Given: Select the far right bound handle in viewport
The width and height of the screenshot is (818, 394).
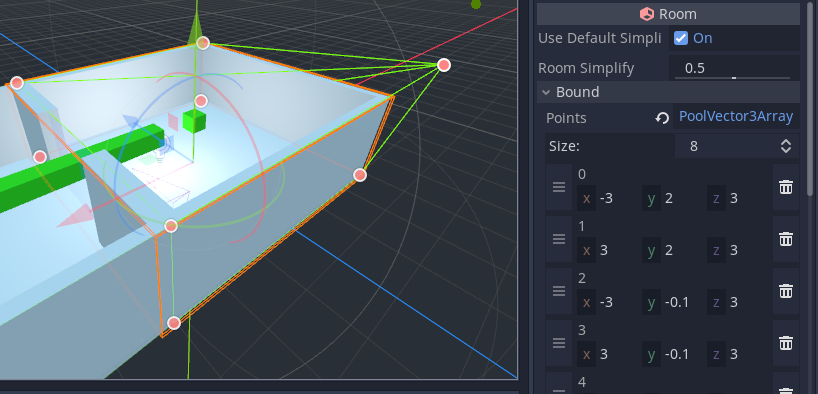Looking at the screenshot, I should click(444, 65).
